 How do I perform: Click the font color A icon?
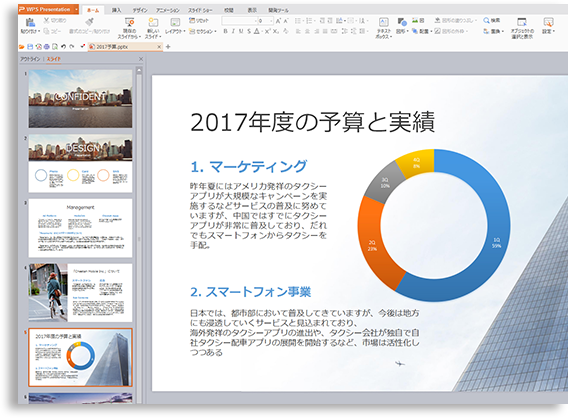click(257, 32)
